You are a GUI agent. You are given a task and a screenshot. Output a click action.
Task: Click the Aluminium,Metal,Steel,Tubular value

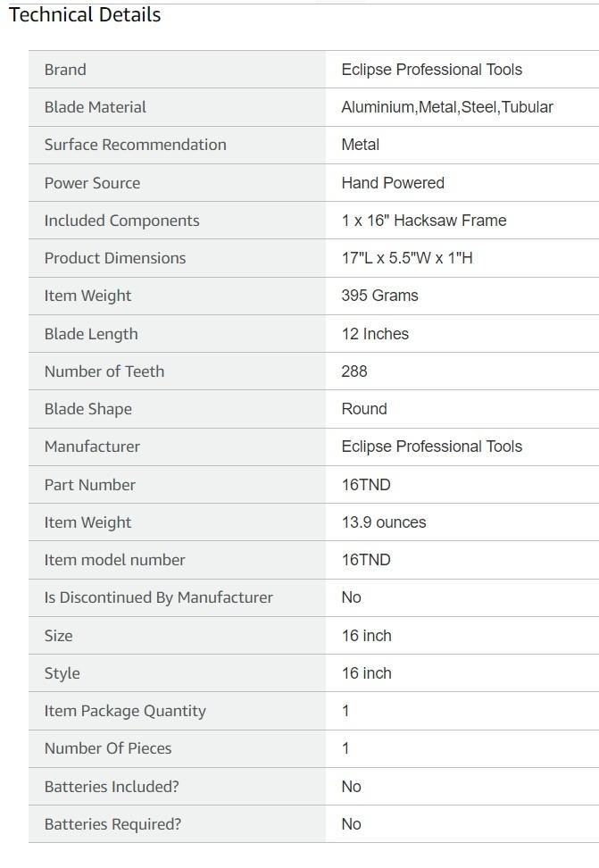pyautogui.click(x=447, y=107)
